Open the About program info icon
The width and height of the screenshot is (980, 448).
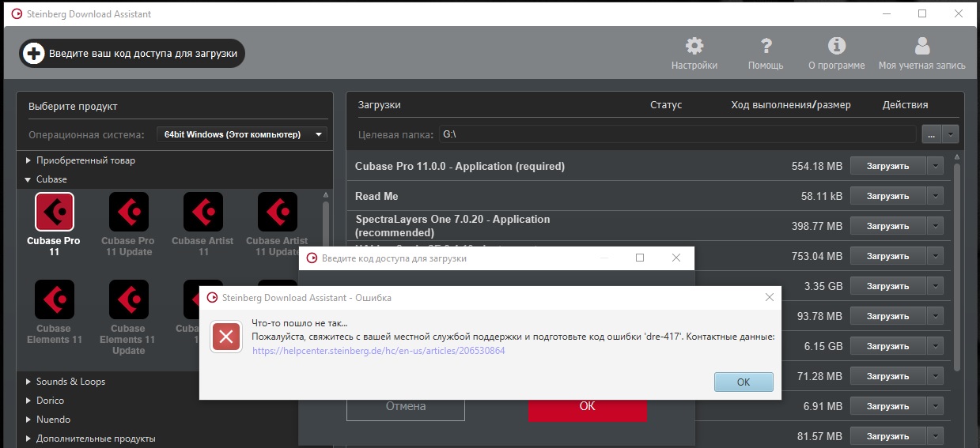[836, 46]
